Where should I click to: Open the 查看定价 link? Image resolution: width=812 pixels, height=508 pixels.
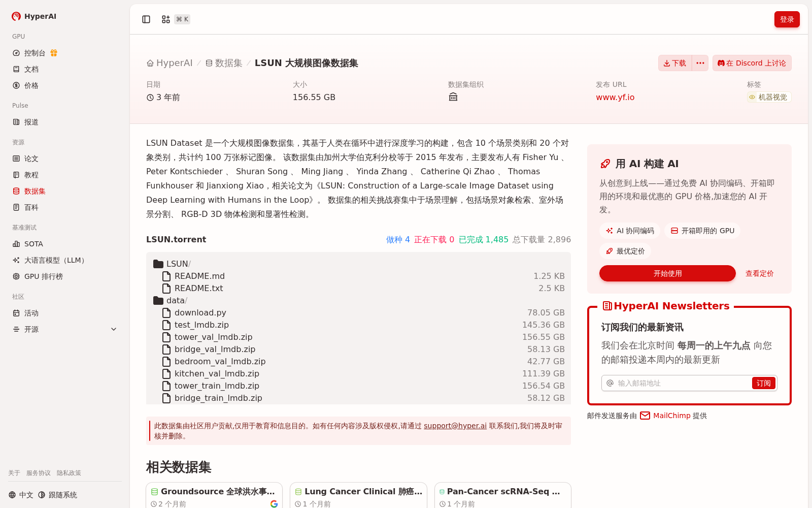759,273
